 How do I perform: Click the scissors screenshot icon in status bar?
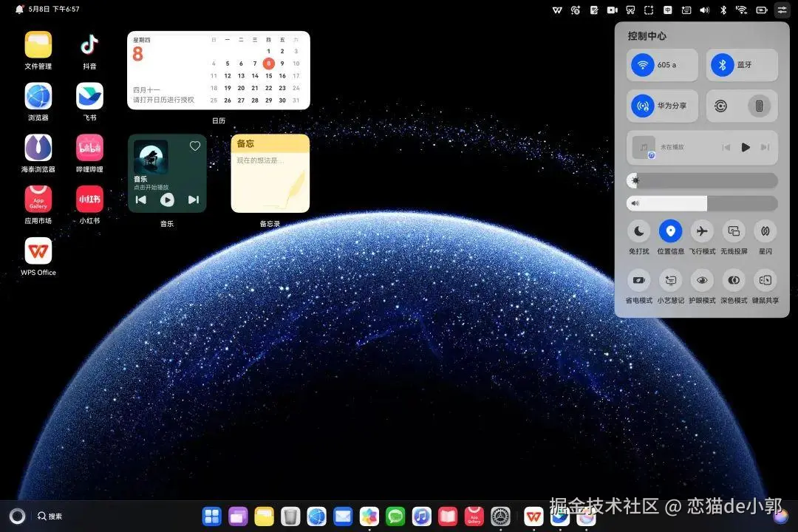tap(630, 10)
